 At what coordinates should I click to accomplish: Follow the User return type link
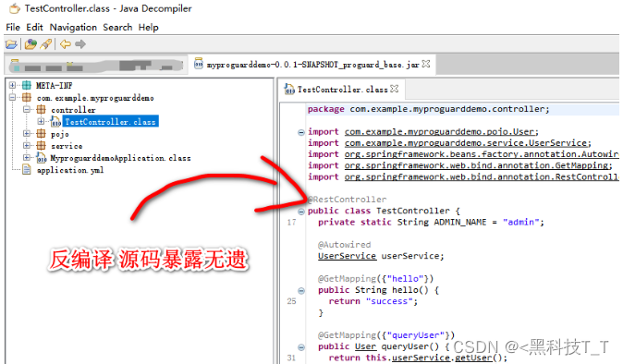(x=365, y=346)
